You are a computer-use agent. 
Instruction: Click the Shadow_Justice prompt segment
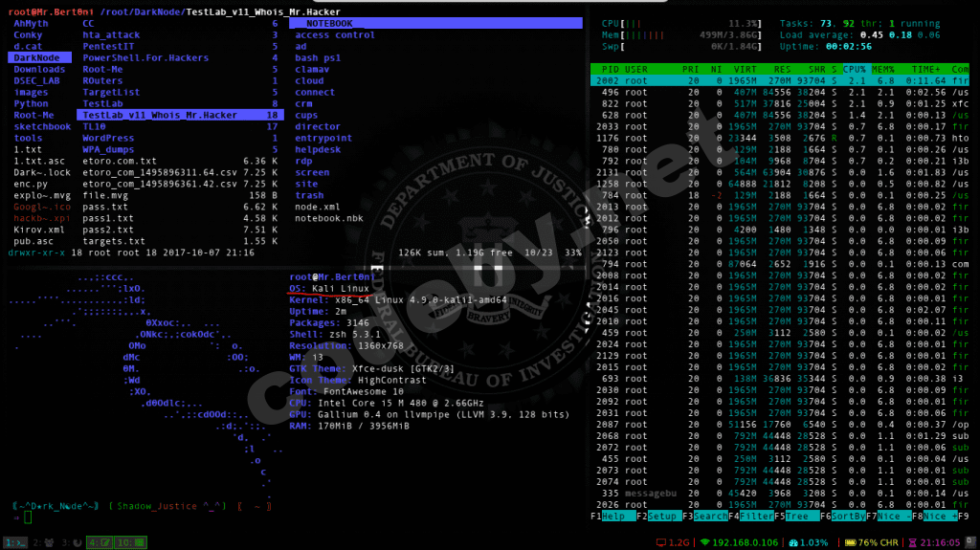(x=167, y=506)
